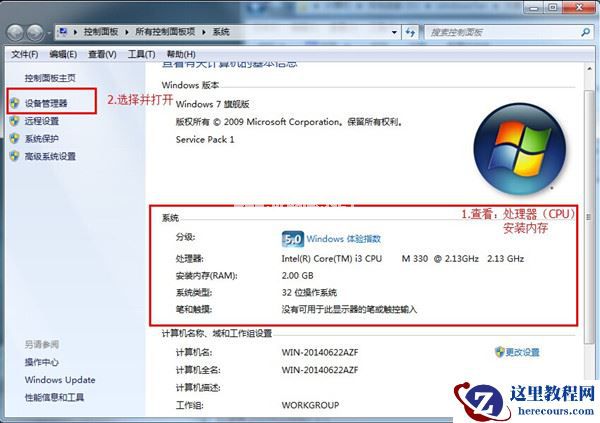Viewport: 600px width, 423px height.
Task: Open the 文件(F) menu
Action: pos(24,54)
